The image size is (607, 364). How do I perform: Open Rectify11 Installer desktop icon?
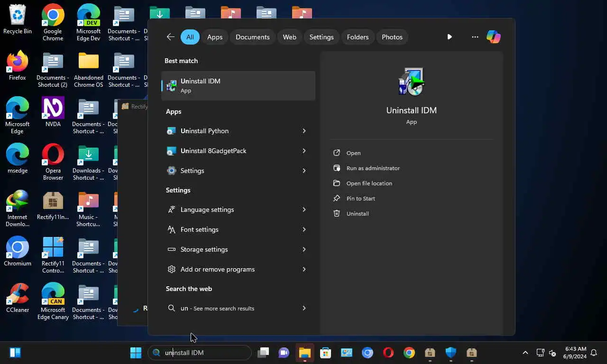[x=53, y=205]
